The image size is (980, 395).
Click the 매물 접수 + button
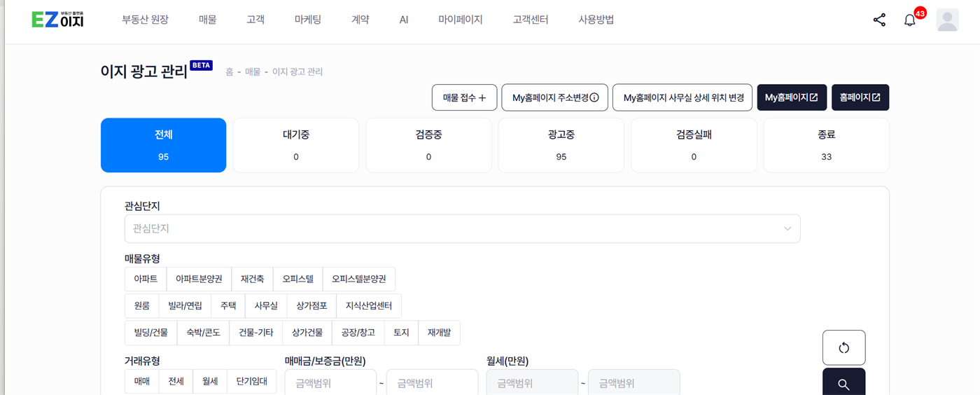(464, 98)
